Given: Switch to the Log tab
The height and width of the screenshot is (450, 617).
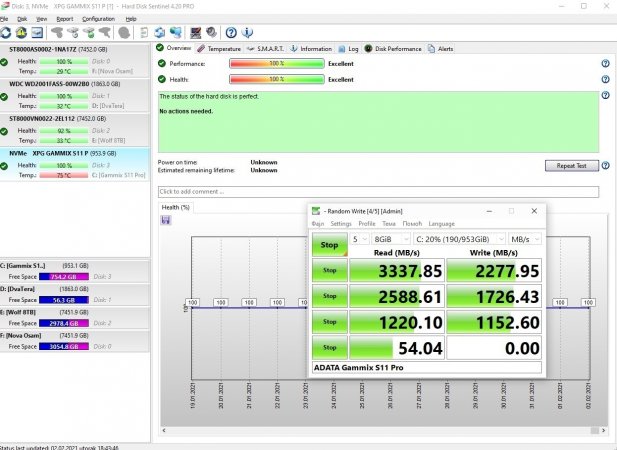Looking at the screenshot, I should pos(349,49).
